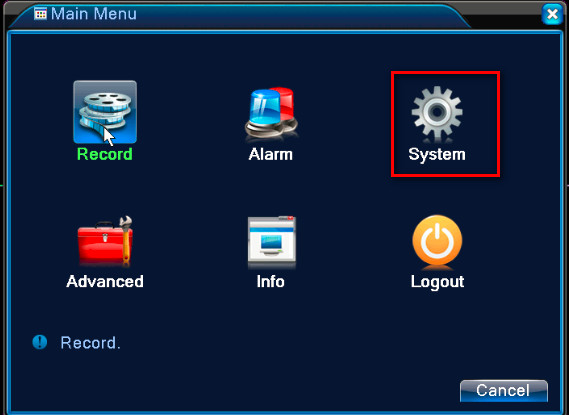Image resolution: width=569 pixels, height=415 pixels.
Task: Select the Info text label
Action: tap(271, 282)
